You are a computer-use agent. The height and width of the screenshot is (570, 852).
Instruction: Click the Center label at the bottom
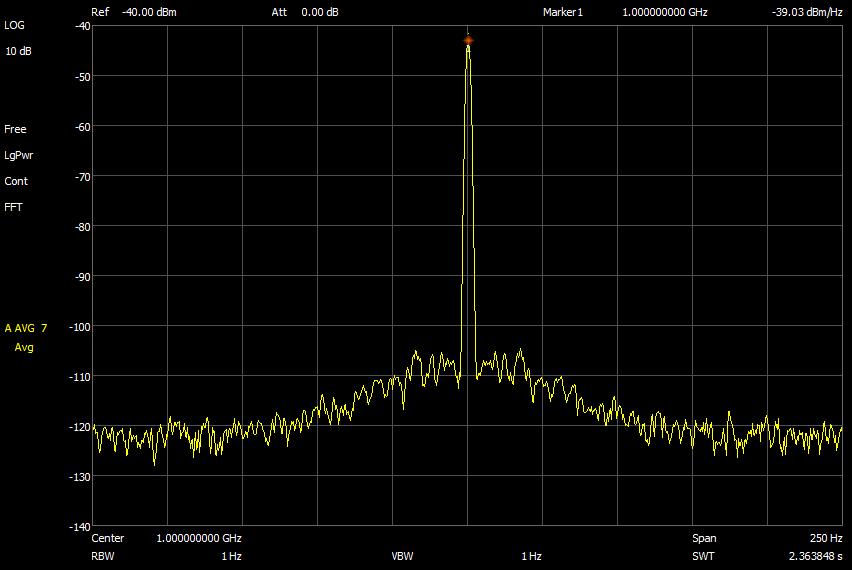coord(108,538)
